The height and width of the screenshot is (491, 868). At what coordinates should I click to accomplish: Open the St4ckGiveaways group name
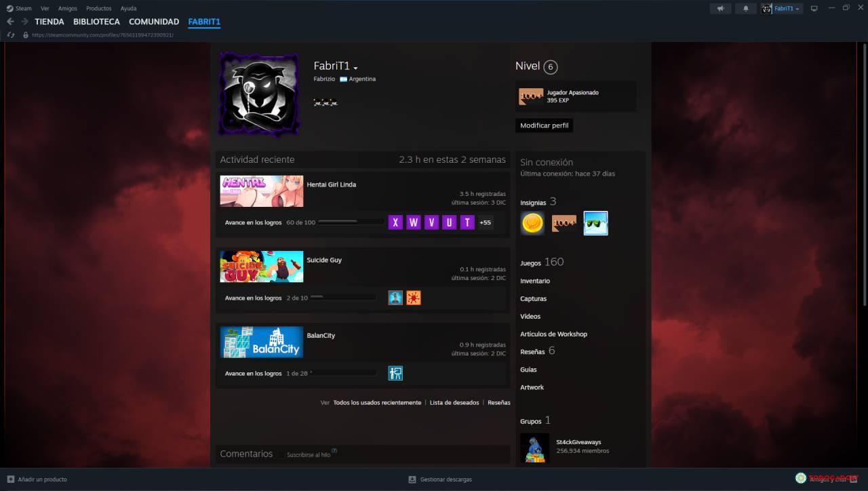pos(578,442)
